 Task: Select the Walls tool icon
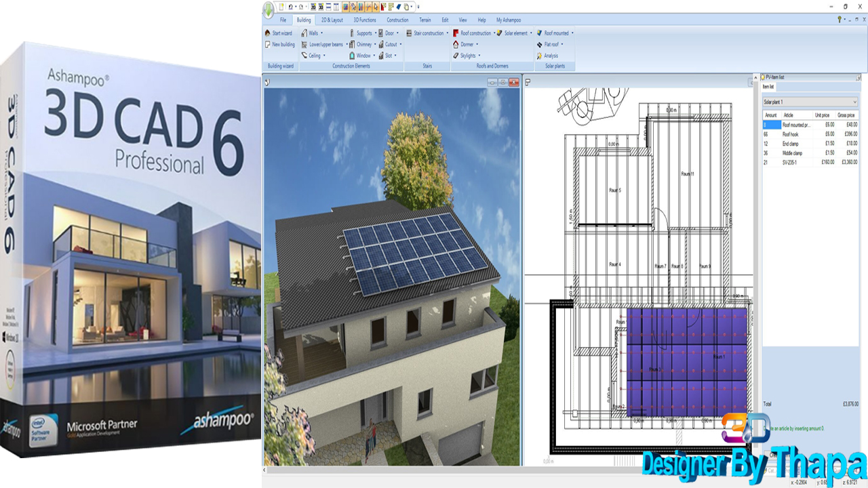pos(304,33)
